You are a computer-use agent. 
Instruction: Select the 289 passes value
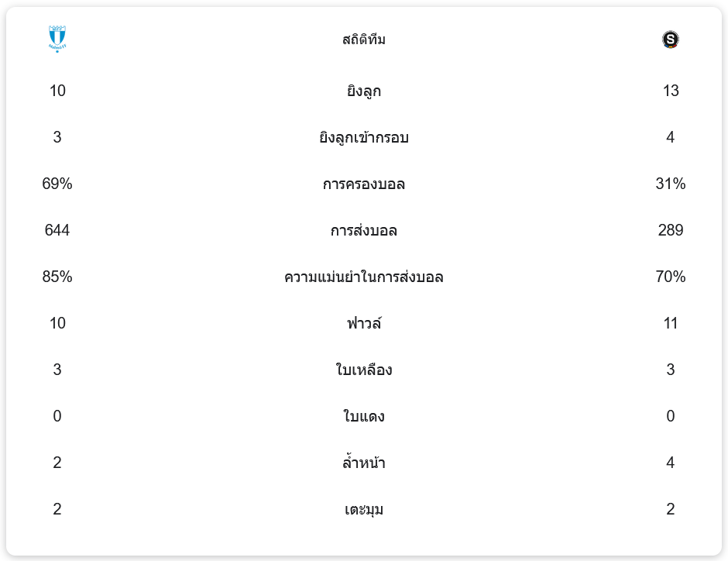tap(671, 230)
